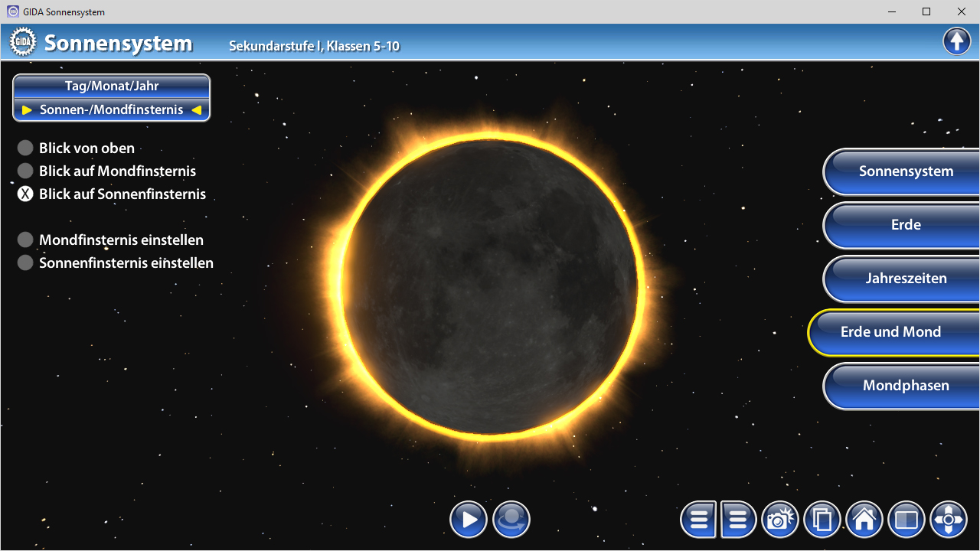
Task: Select Blick auf Sonnenfinsternis option
Action: tap(25, 194)
